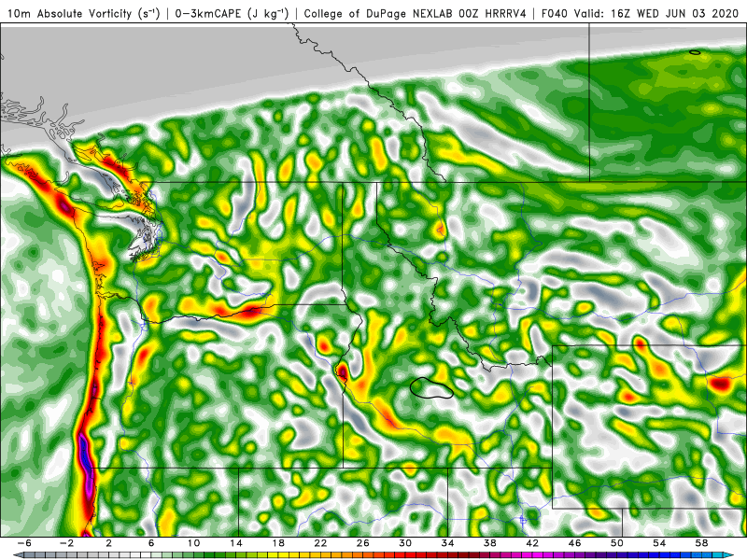Click the "F040" forecast hour label

(555, 14)
